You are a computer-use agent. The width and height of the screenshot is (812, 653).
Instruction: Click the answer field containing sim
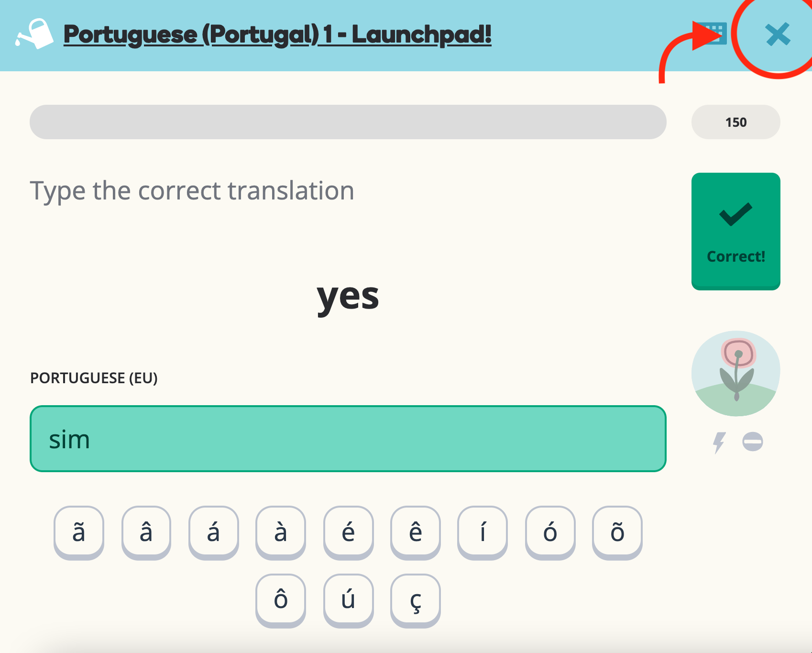click(348, 439)
